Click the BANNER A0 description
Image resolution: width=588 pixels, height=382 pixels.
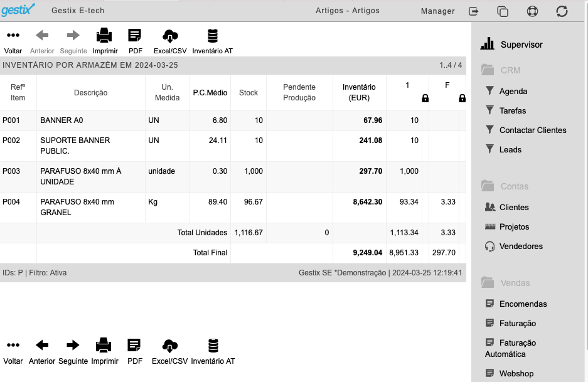coord(61,120)
